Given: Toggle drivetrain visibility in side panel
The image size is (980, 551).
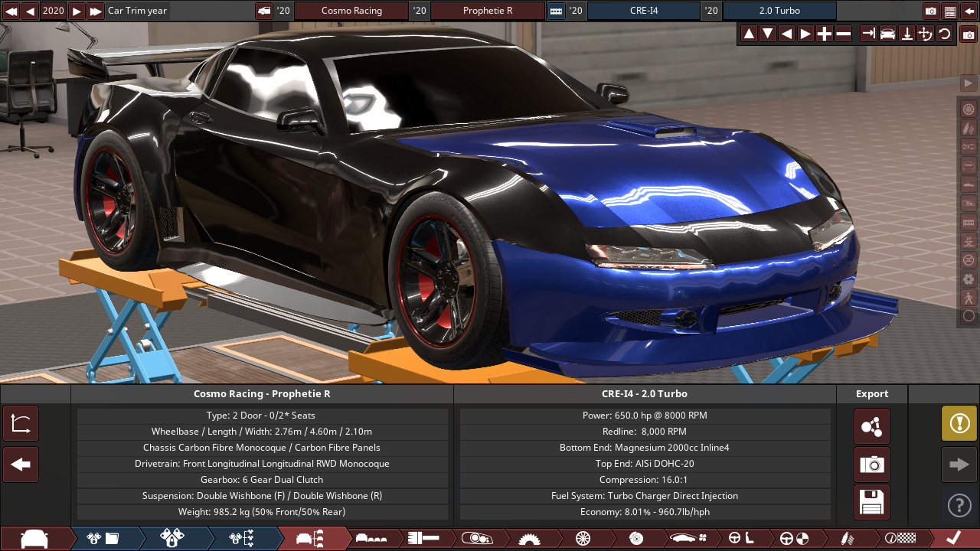Looking at the screenshot, I should [x=969, y=146].
